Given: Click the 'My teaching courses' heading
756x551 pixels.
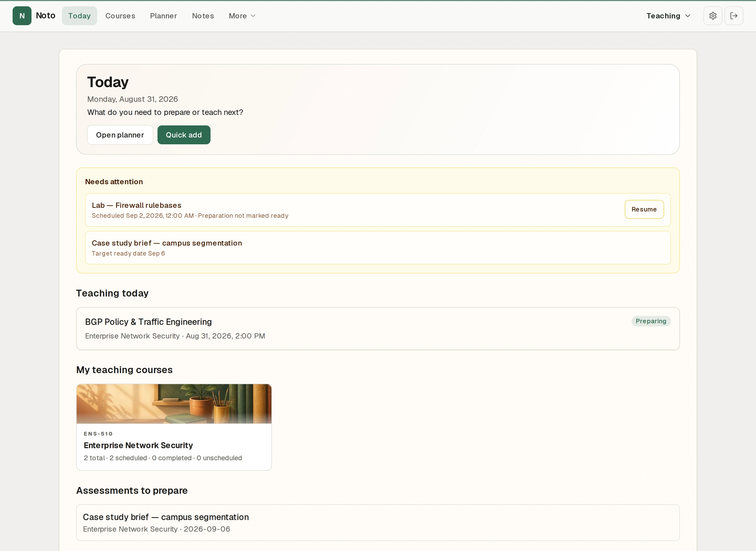Looking at the screenshot, I should [124, 370].
